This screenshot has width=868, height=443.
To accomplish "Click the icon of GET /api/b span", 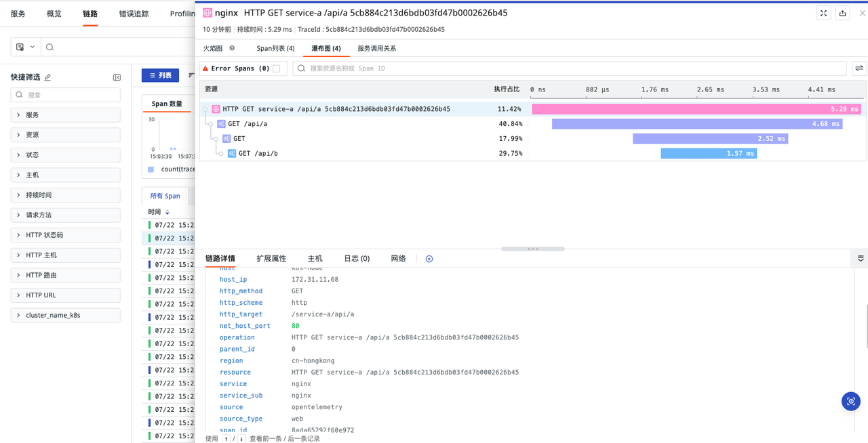I will [x=232, y=153].
